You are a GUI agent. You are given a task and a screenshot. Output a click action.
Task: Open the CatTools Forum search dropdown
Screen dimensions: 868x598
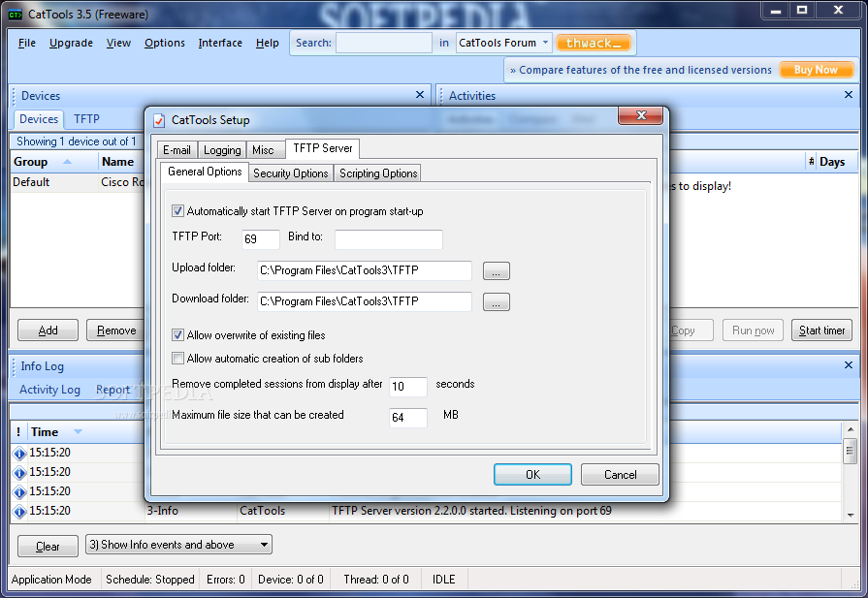point(545,43)
